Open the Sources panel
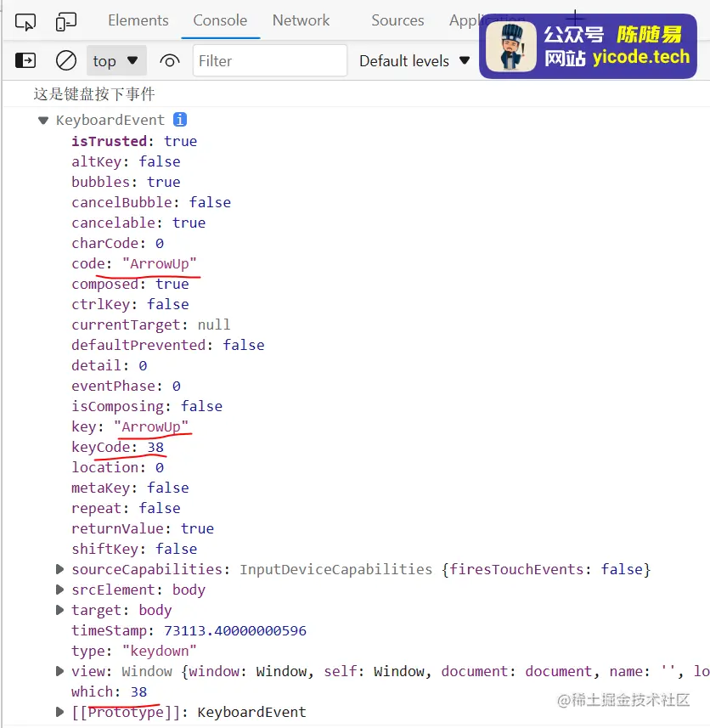The image size is (710, 728). click(397, 20)
